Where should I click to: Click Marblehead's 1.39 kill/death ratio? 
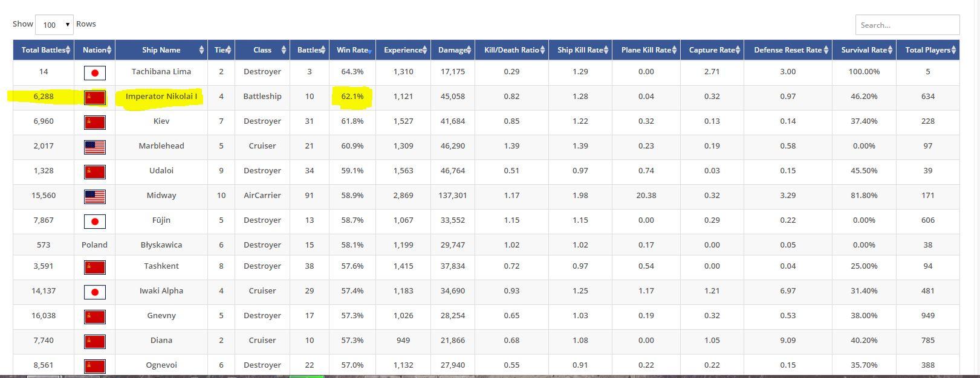(x=511, y=146)
